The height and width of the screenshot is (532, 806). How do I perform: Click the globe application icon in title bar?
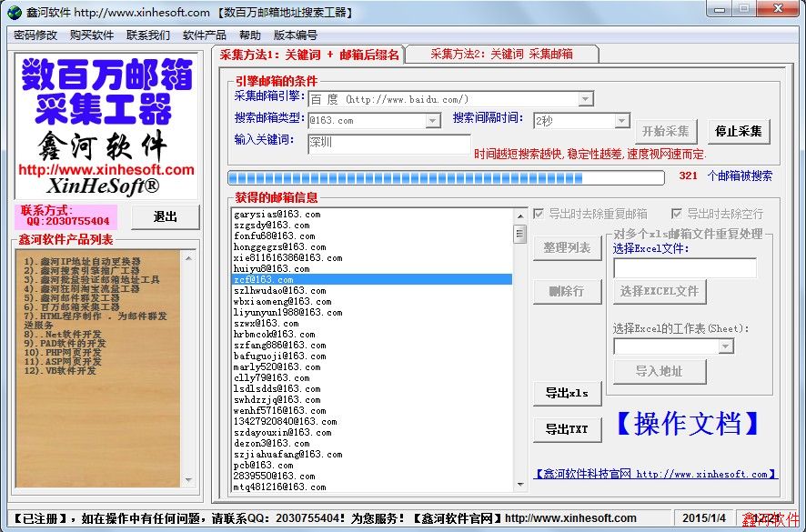(15, 12)
